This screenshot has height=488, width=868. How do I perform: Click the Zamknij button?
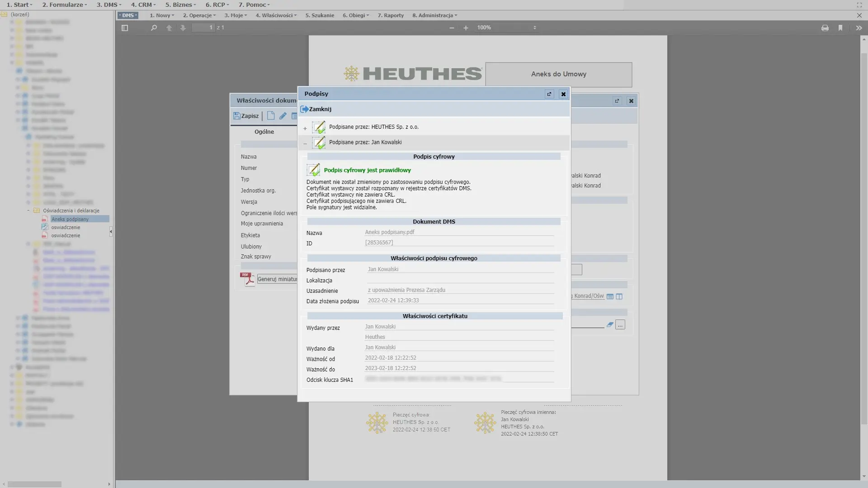click(x=316, y=109)
